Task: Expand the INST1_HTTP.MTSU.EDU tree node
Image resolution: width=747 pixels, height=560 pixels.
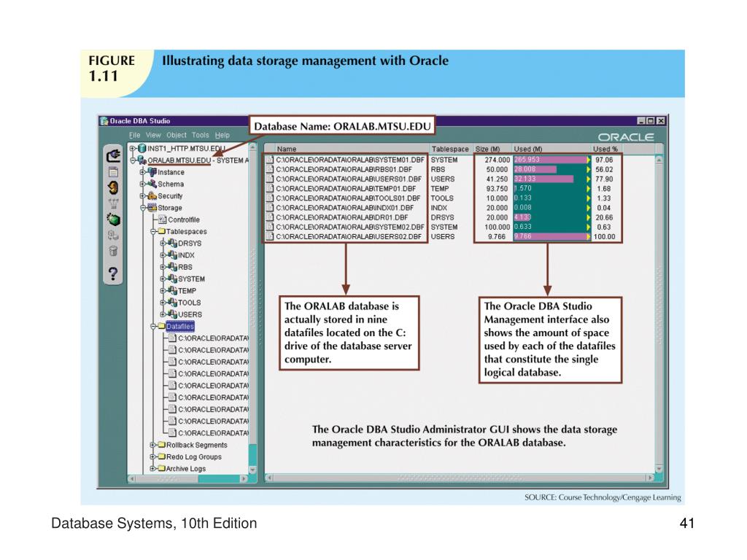Action: coord(133,149)
